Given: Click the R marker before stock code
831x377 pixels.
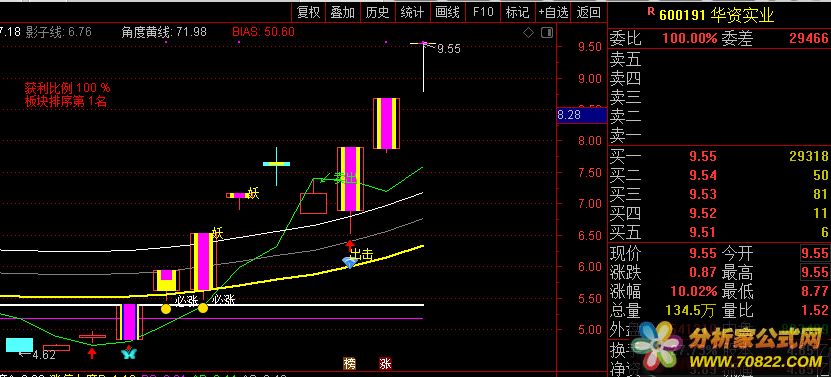Looking at the screenshot, I should (650, 11).
